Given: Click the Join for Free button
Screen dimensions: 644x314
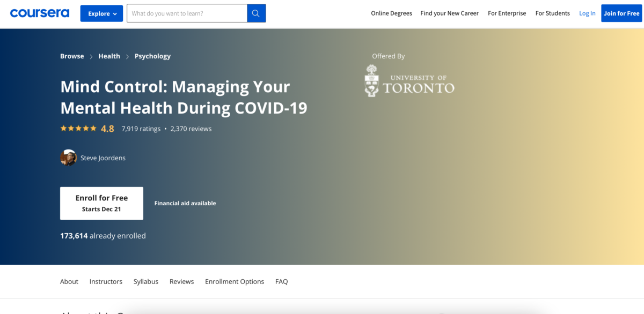Looking at the screenshot, I should click(x=621, y=13).
